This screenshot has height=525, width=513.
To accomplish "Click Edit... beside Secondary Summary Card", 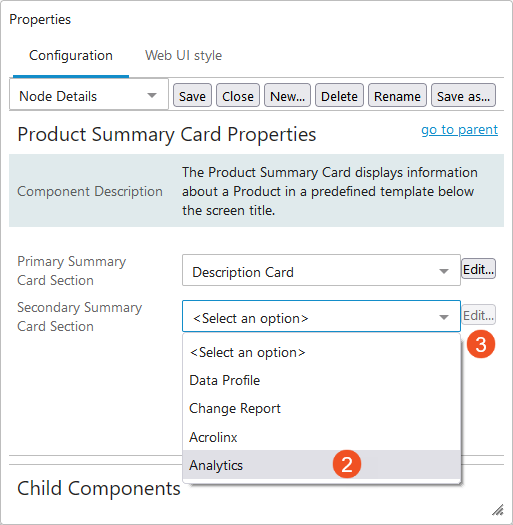I will [479, 315].
